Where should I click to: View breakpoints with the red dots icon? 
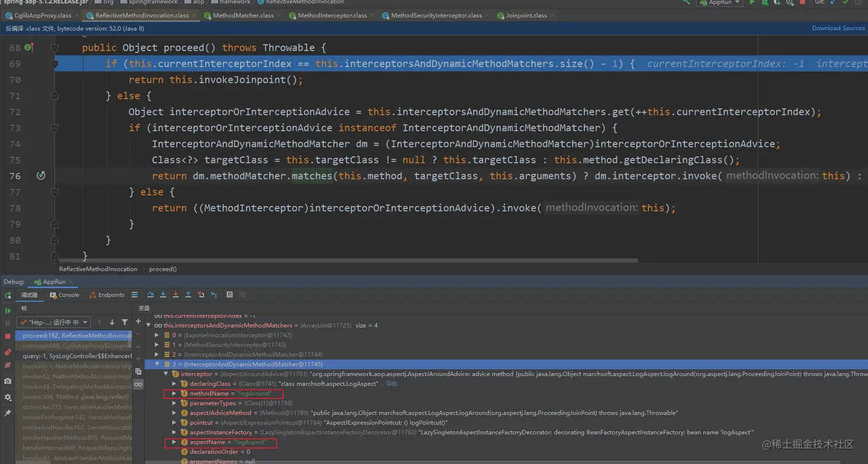[8, 352]
